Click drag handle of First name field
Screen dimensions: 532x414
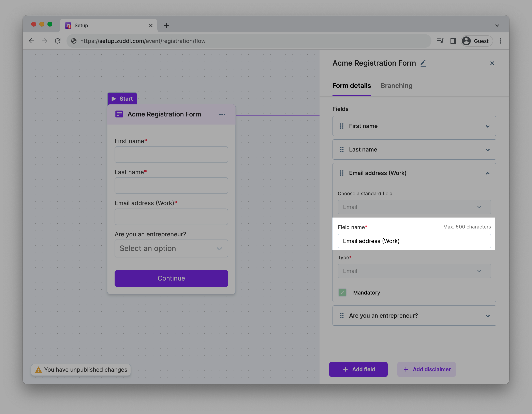click(342, 126)
